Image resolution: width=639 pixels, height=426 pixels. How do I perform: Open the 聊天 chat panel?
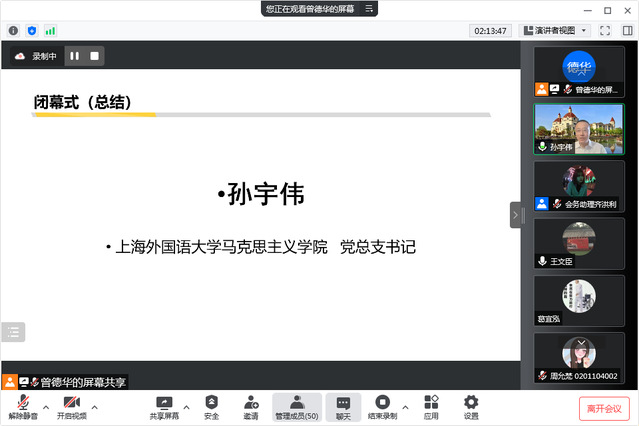point(343,404)
